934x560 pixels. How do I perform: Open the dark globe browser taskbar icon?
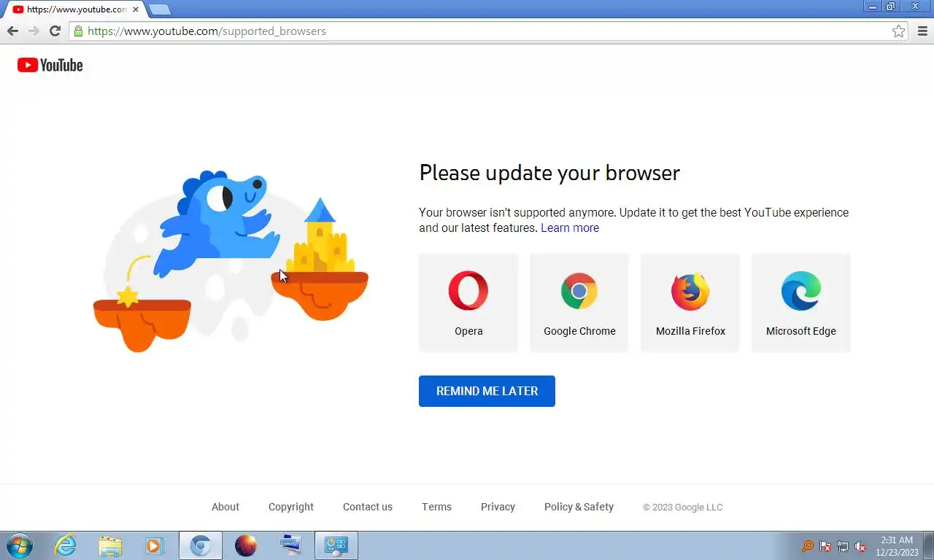click(x=246, y=545)
